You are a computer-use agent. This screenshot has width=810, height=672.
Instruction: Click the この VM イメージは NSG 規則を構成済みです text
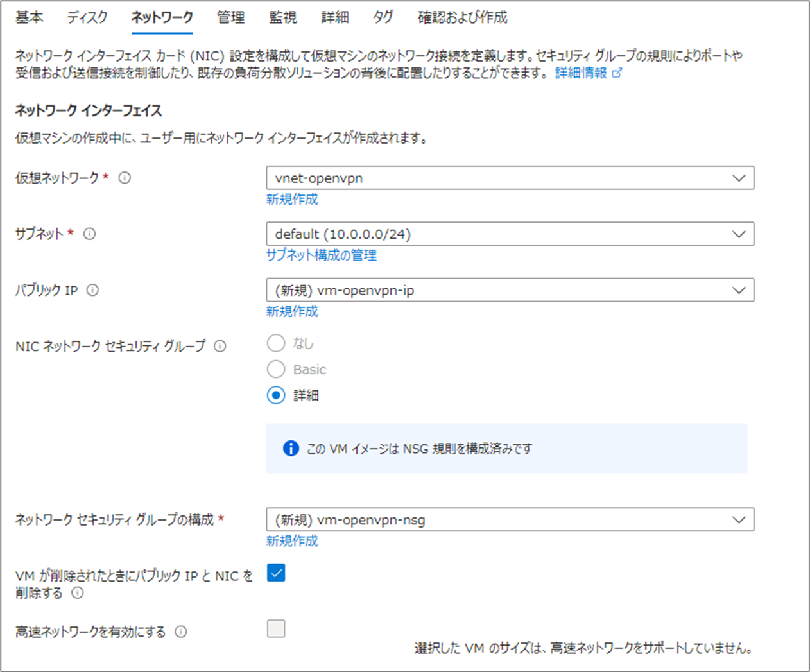point(419,449)
